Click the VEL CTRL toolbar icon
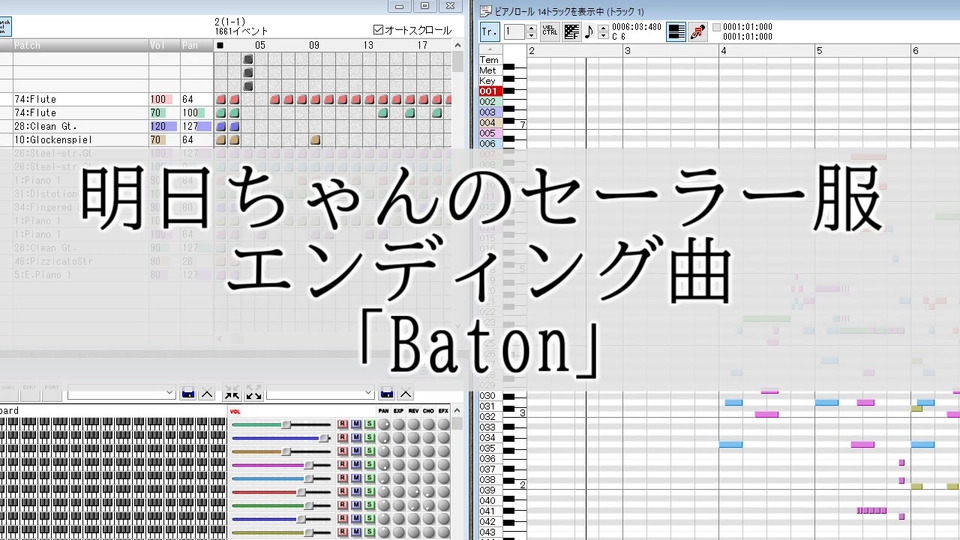 point(550,31)
